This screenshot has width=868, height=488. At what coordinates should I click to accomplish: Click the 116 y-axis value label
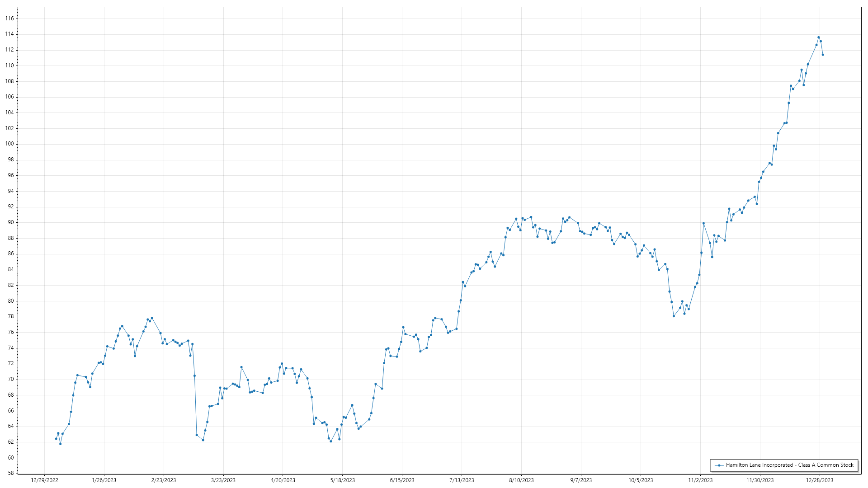[9, 19]
